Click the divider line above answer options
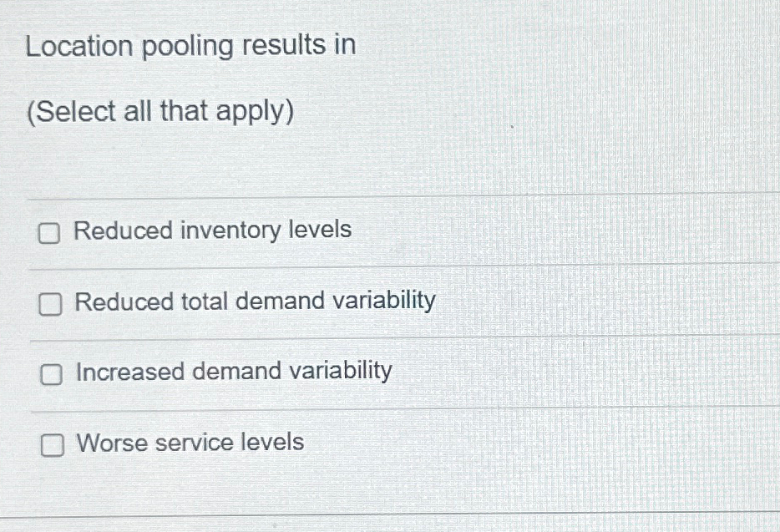780x532 pixels. [390, 198]
